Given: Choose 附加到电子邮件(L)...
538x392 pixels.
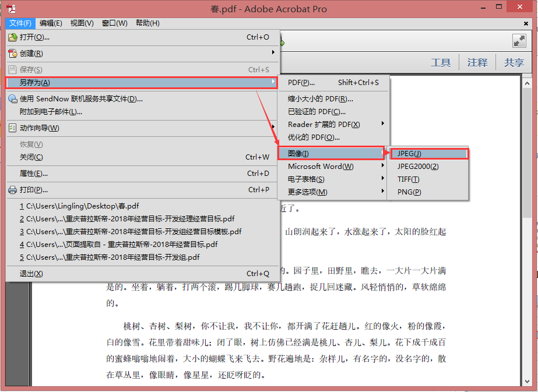Looking at the screenshot, I should click(143, 112).
